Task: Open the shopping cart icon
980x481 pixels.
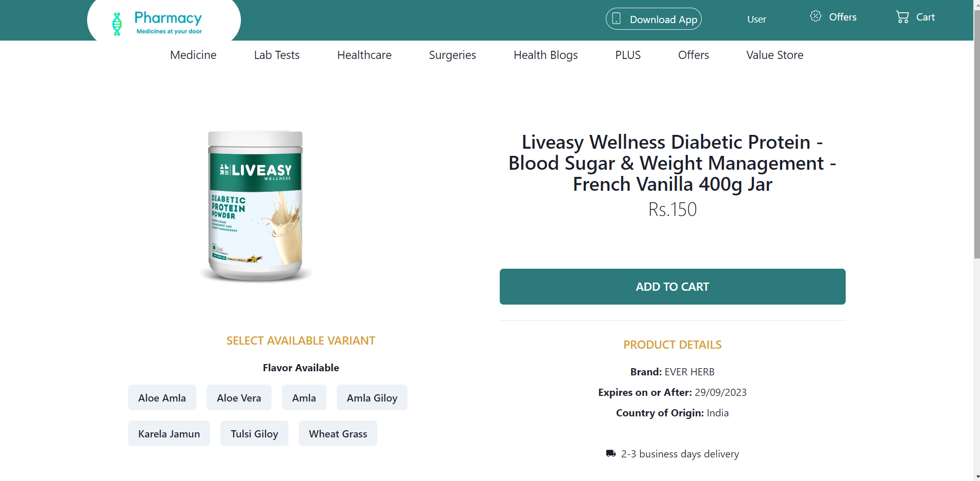Action: (902, 17)
